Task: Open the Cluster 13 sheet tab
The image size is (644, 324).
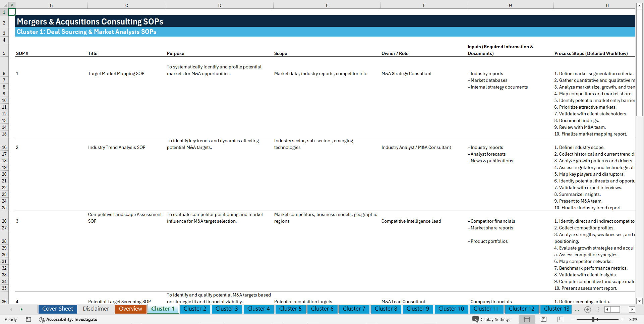Action: [x=555, y=309]
